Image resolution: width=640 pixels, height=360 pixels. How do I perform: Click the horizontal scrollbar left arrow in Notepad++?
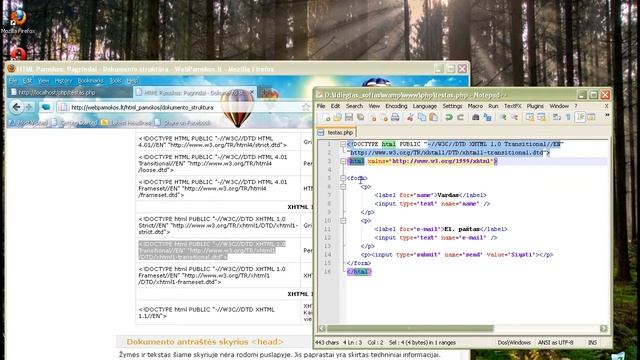322,328
